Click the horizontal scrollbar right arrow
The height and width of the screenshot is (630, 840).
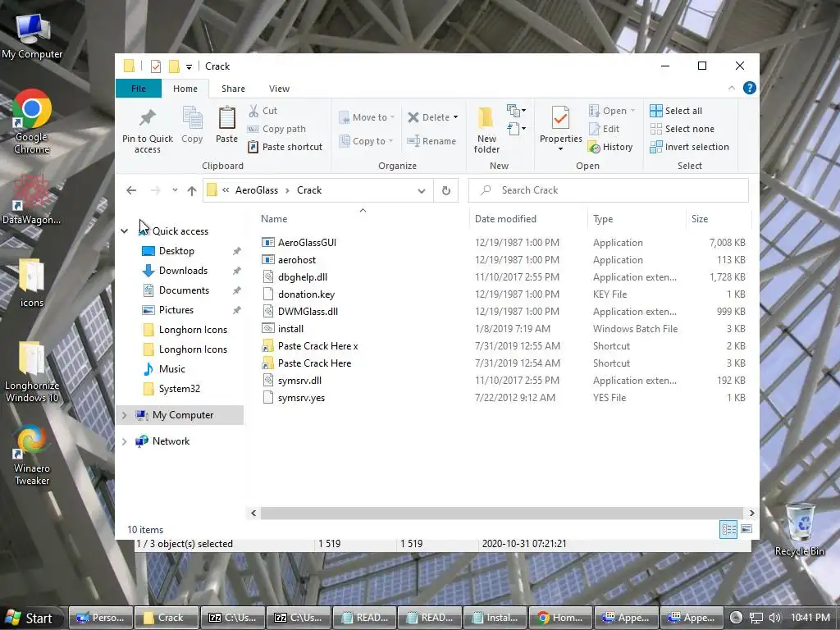coord(751,514)
